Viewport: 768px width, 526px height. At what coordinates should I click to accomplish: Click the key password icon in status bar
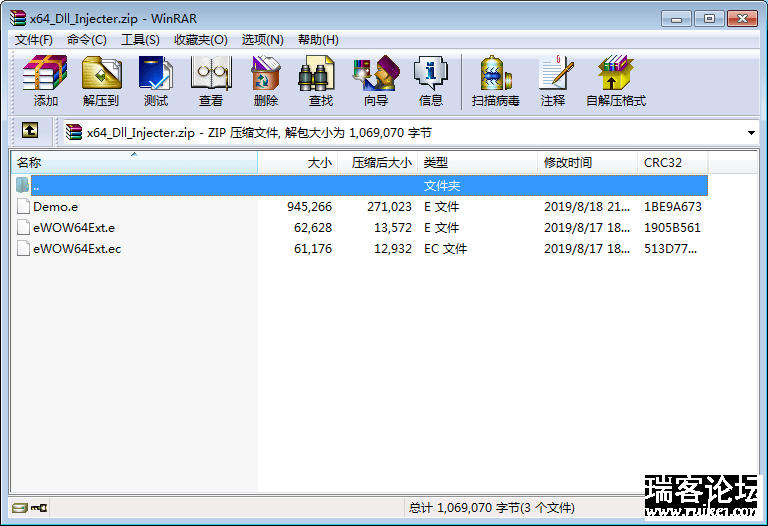(x=39, y=507)
